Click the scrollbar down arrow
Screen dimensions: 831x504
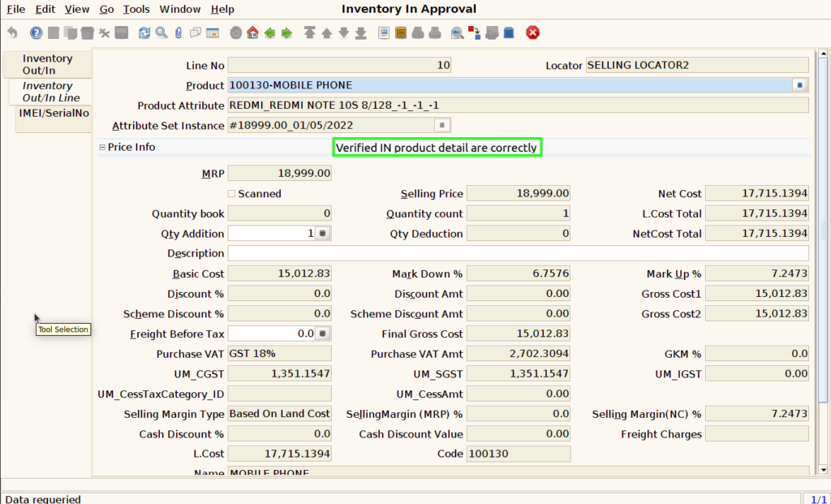coord(823,470)
